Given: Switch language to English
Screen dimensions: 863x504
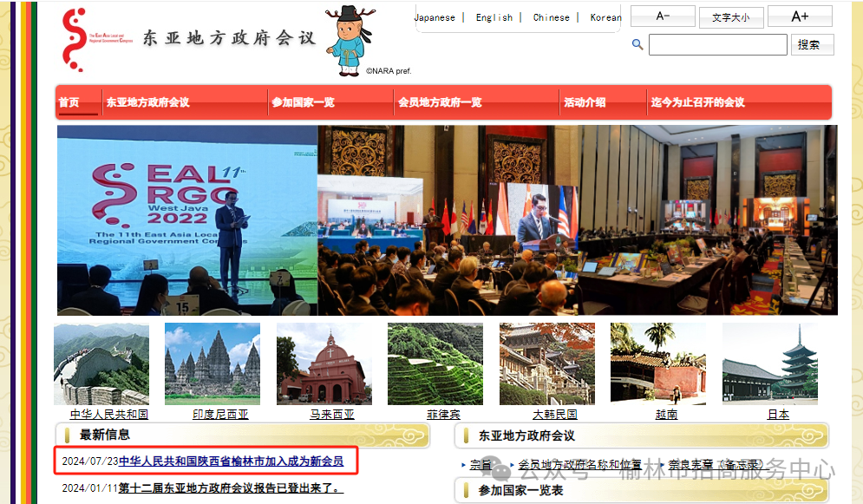Looking at the screenshot, I should [494, 17].
